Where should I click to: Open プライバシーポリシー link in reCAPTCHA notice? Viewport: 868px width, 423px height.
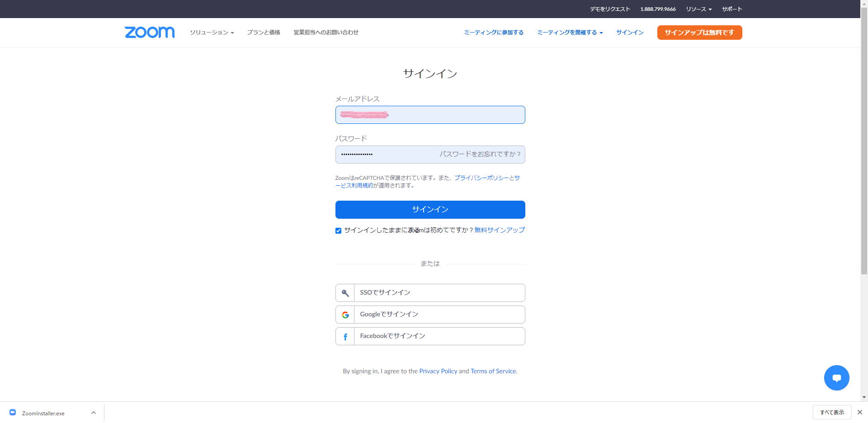coord(481,178)
